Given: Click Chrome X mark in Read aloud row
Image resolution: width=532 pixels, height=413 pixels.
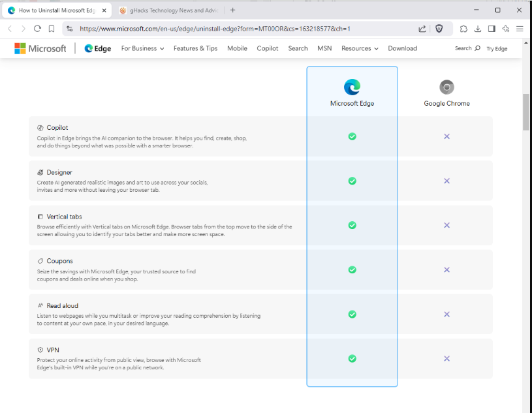Looking at the screenshot, I should tap(446, 314).
